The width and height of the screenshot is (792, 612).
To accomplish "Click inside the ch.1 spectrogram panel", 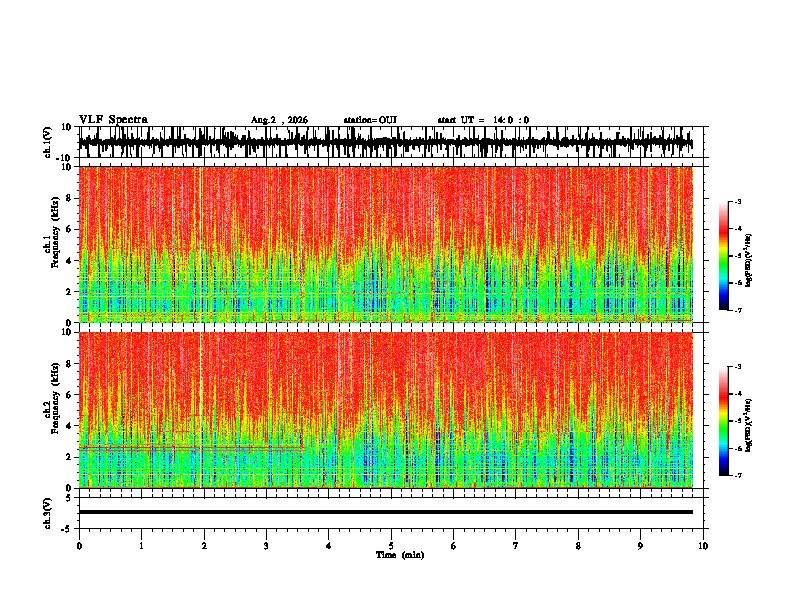I will (386, 244).
